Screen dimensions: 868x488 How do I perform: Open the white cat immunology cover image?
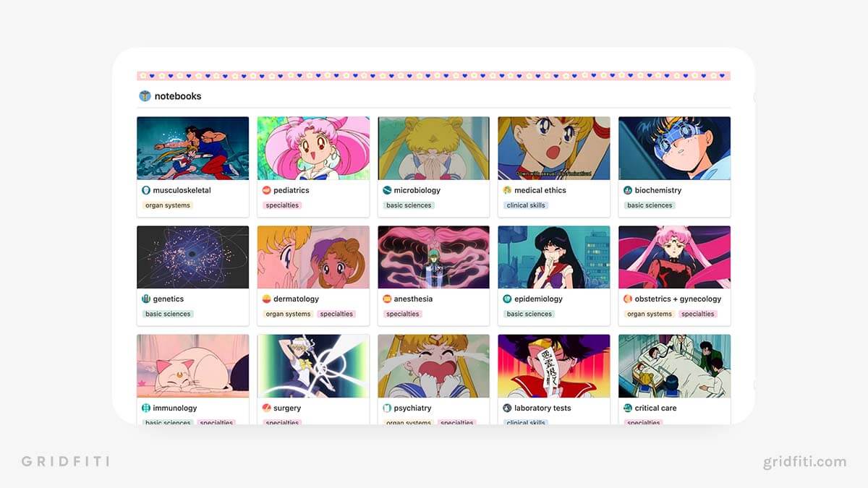pos(193,366)
